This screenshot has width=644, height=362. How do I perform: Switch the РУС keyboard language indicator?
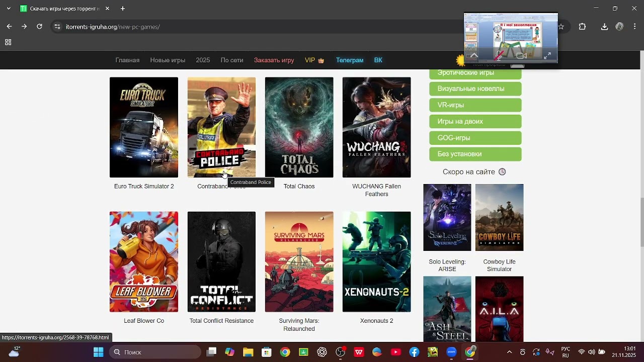[566, 352]
